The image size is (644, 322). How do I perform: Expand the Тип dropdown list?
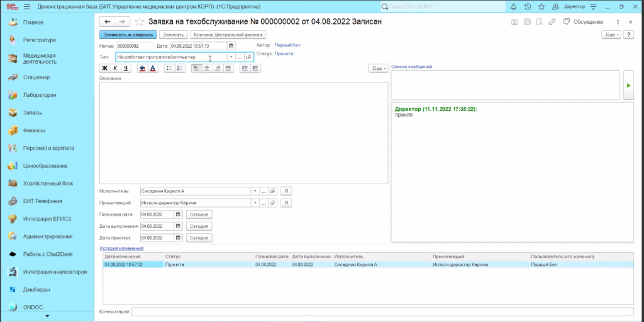(x=231, y=57)
